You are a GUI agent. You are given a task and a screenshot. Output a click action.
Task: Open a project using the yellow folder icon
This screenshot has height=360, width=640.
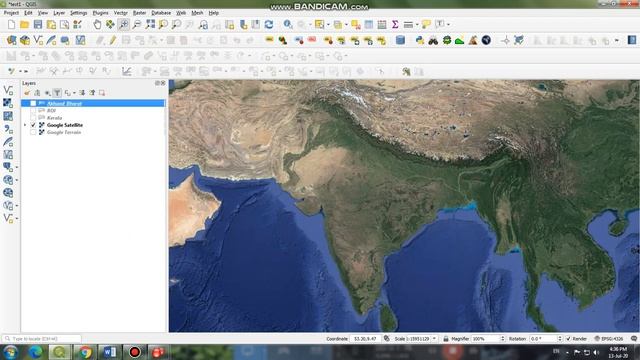[x=24, y=24]
